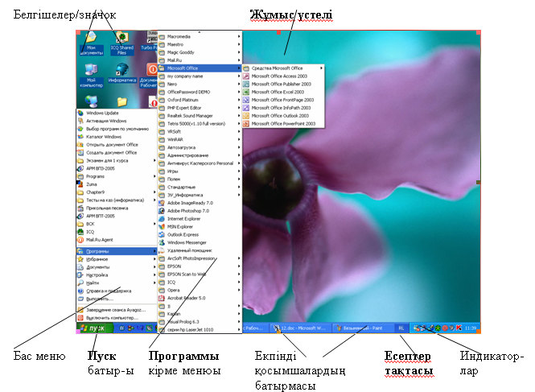Launch Microsoft Office Outlook 2003
The height and width of the screenshot is (392, 535).
(x=283, y=116)
